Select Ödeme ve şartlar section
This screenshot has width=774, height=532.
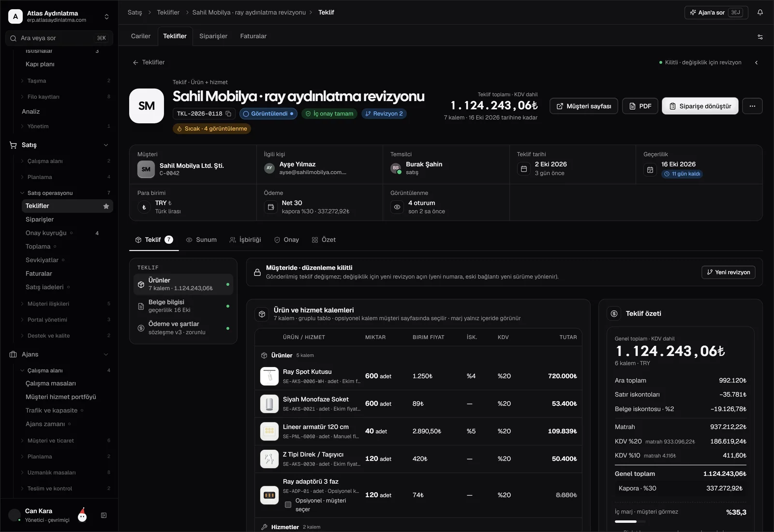pyautogui.click(x=183, y=328)
